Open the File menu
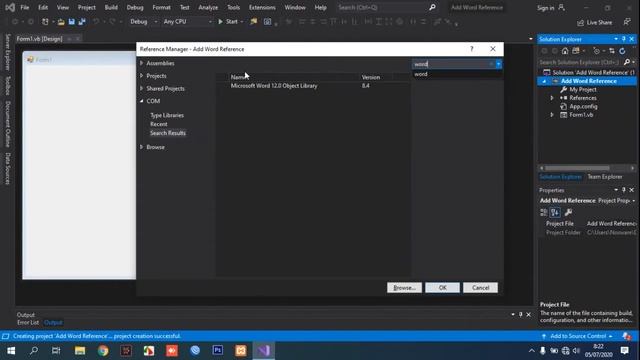The image size is (640, 360). (24, 7)
